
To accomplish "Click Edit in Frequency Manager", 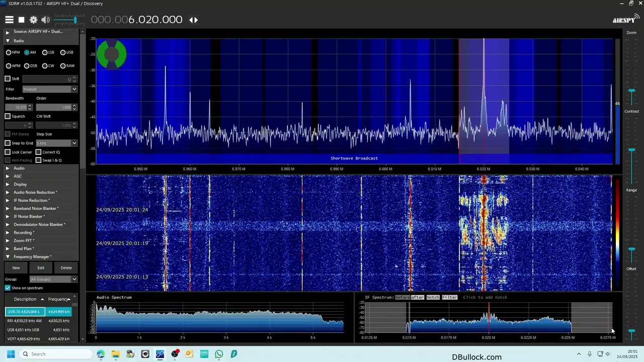I will [41, 268].
